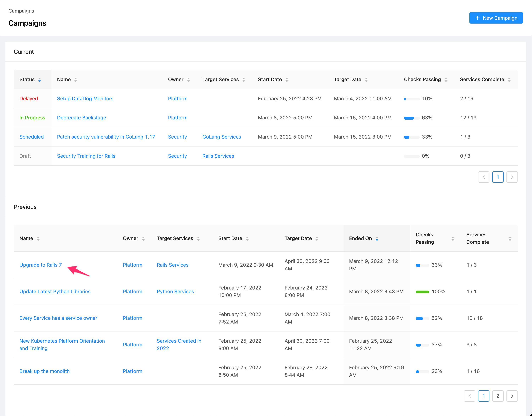532x416 pixels.
Task: Sort Previous table by Ended On icon
Action: 377,239
